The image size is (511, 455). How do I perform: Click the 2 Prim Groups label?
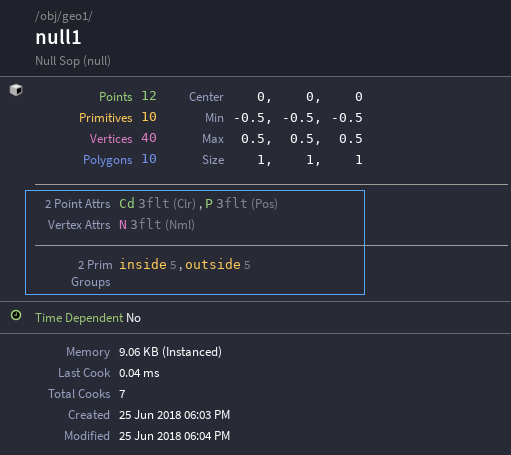pyautogui.click(x=91, y=273)
